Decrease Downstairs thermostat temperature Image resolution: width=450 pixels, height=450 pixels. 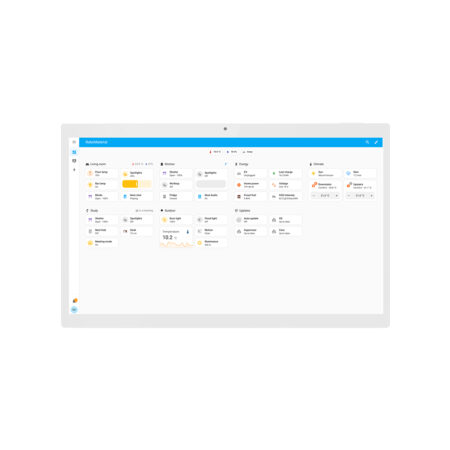[x=314, y=196]
